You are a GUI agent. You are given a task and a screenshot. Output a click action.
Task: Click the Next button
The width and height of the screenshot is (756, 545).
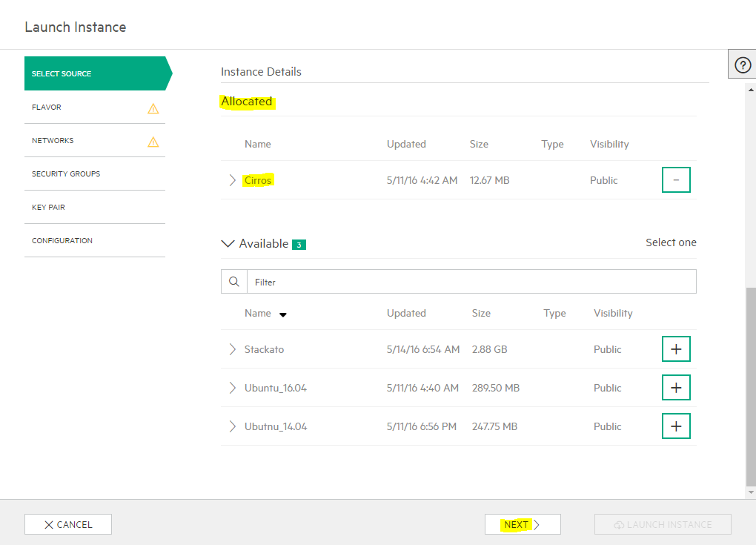[x=523, y=524]
